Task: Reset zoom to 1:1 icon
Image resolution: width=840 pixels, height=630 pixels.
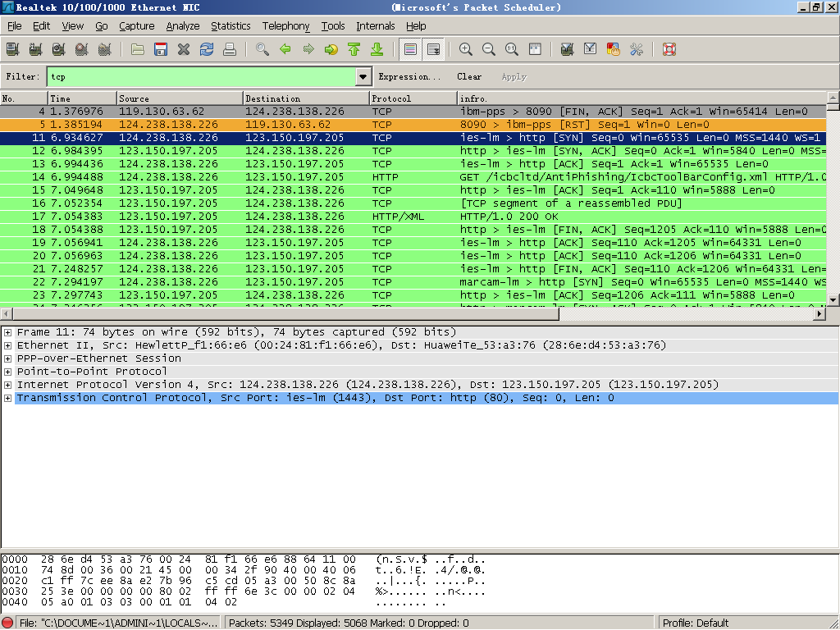Action: pos(512,50)
